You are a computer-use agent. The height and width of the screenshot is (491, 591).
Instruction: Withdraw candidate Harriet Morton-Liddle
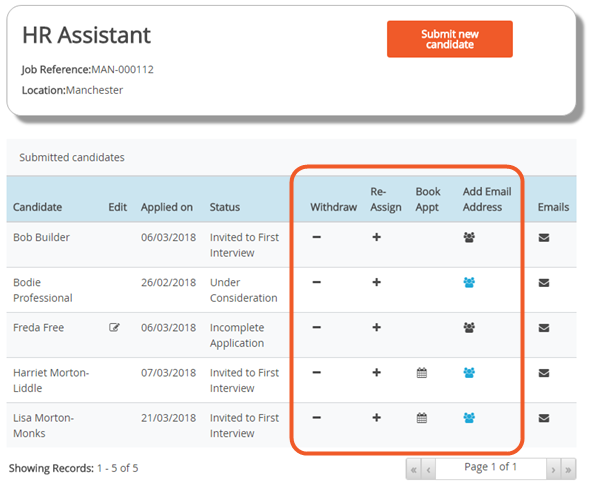point(317,373)
